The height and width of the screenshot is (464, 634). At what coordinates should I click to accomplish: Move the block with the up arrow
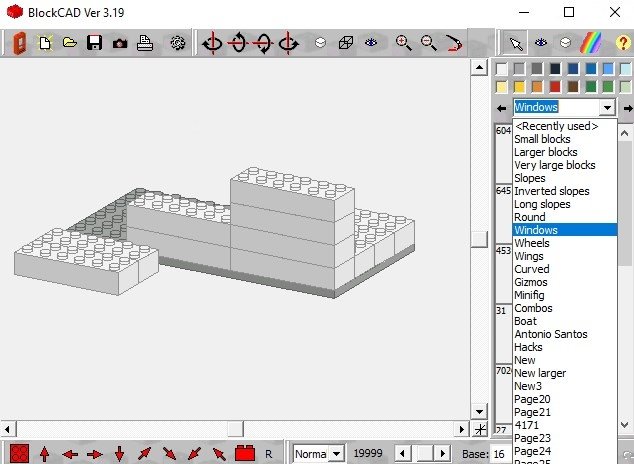44,454
